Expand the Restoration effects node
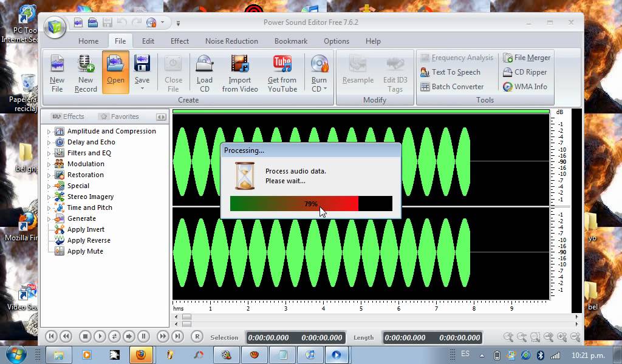 click(49, 175)
